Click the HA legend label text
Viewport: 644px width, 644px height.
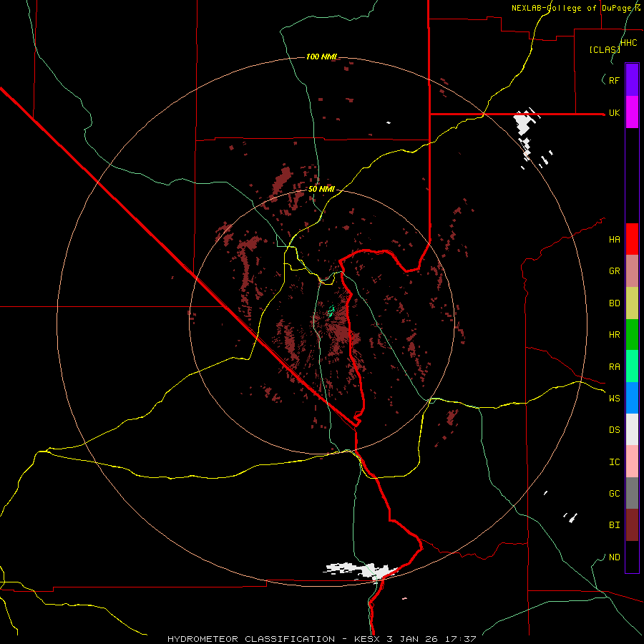614,239
